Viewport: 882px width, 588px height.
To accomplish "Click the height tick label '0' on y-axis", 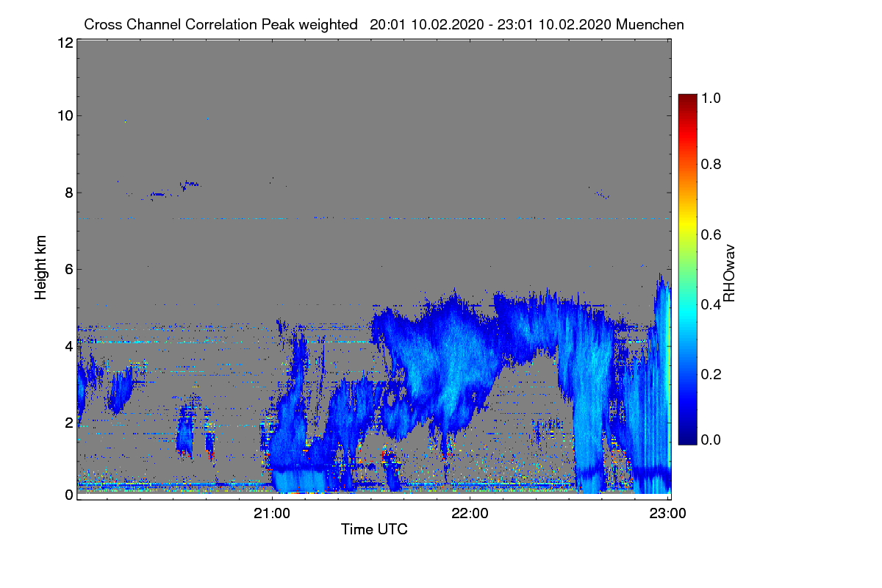I will pyautogui.click(x=68, y=495).
